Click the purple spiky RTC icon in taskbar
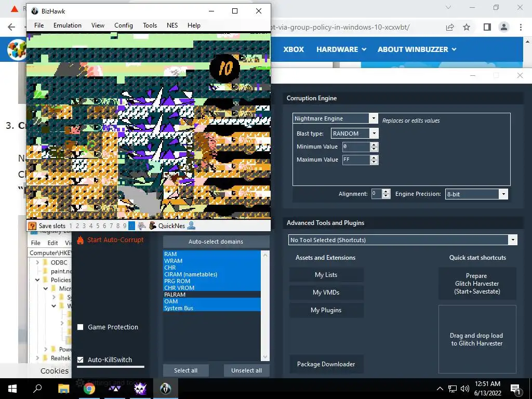This screenshot has height=399, width=532. tap(140, 389)
